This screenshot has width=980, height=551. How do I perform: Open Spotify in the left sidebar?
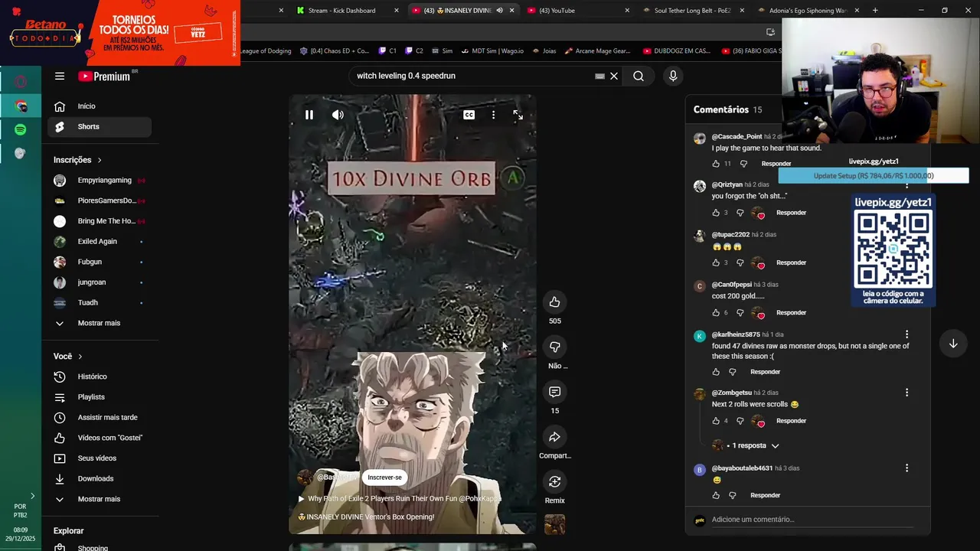tap(21, 130)
